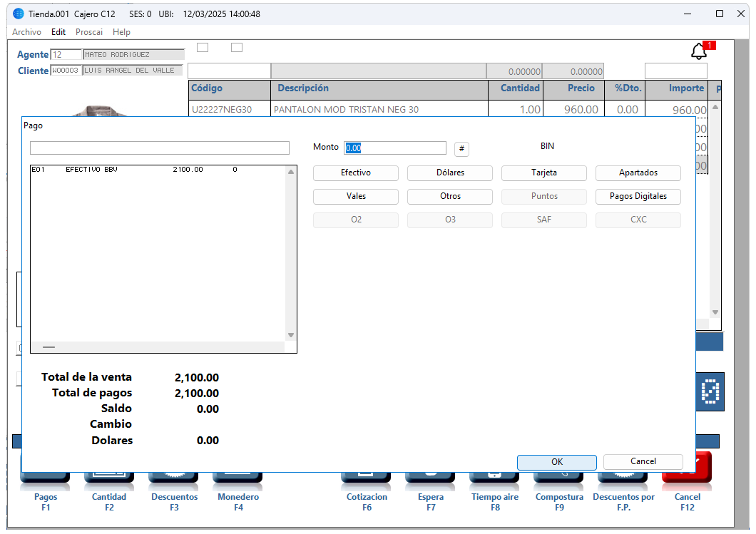756x534 pixels.
Task: Click the Cotizacion F6 toolbar icon
Action: point(366,478)
